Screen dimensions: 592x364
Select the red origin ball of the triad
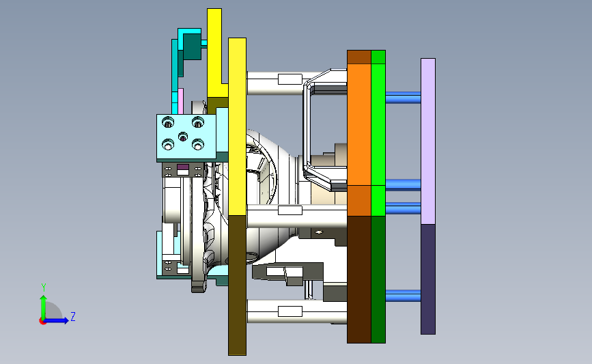point(42,321)
